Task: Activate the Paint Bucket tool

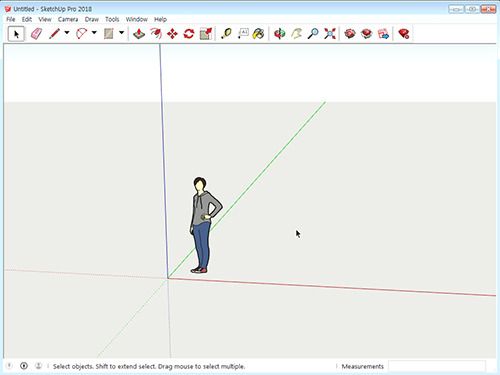Action: coord(259,34)
